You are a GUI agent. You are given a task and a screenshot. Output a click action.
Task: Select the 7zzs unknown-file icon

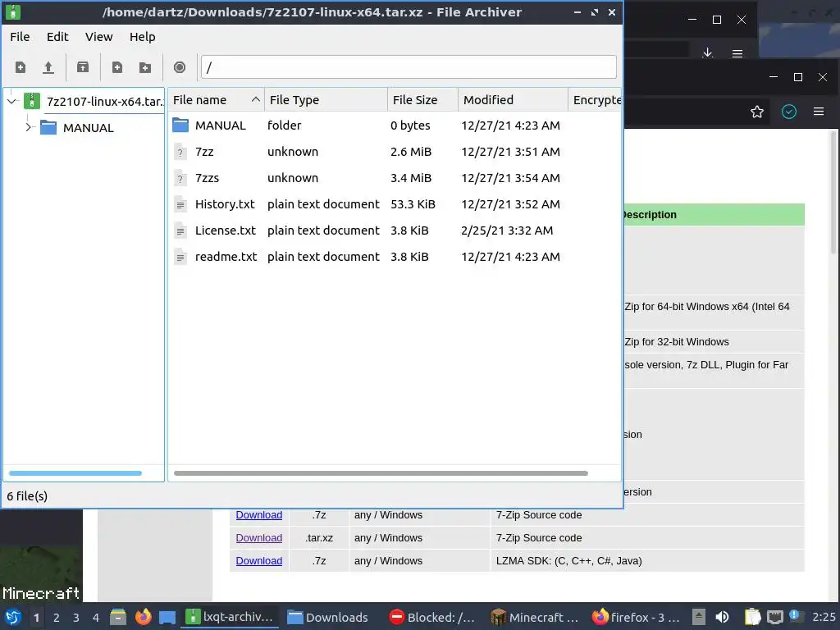coord(180,178)
